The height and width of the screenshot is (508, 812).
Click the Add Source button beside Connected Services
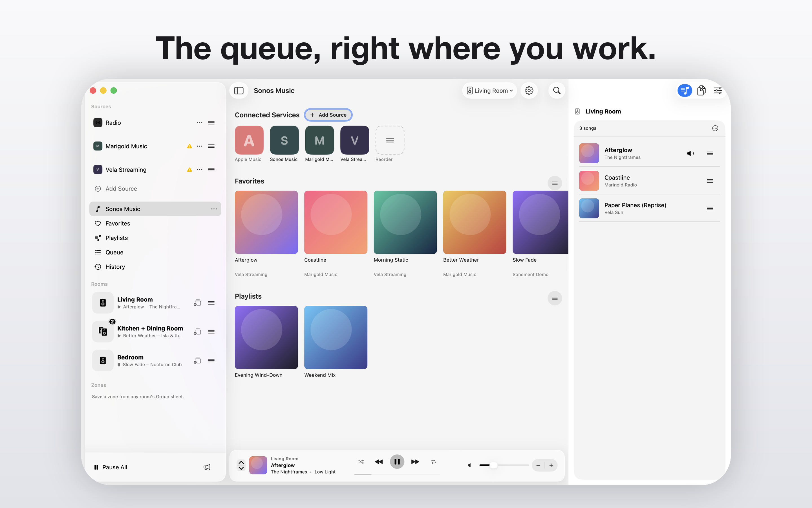pyautogui.click(x=328, y=115)
